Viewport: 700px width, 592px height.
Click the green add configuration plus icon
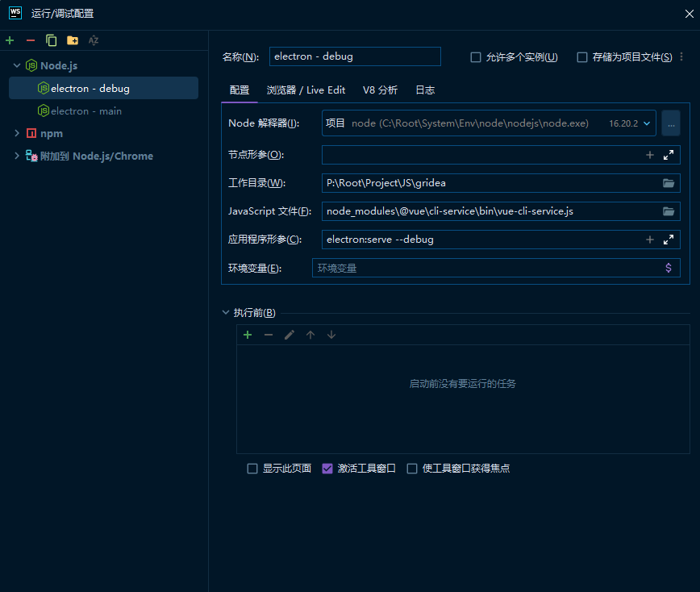[10, 40]
